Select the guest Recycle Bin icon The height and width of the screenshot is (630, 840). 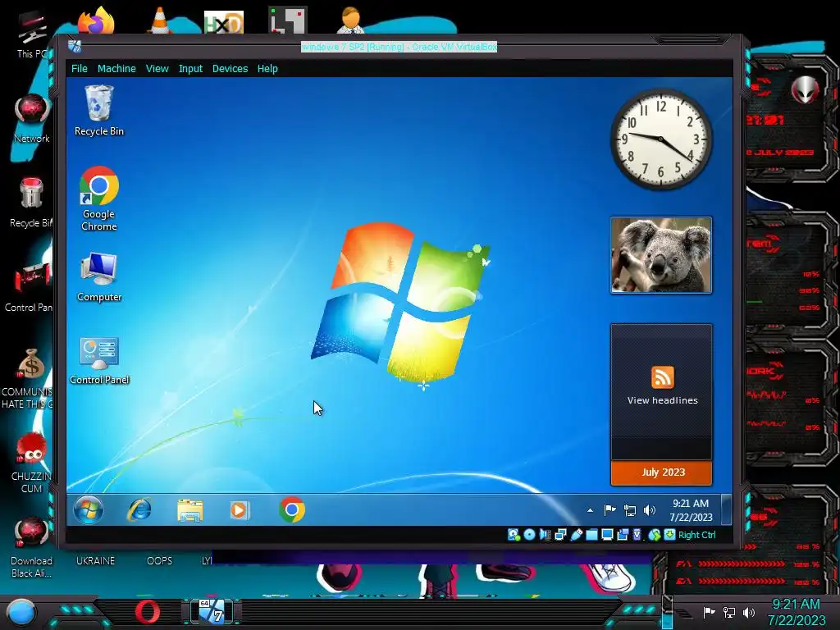[x=98, y=110]
